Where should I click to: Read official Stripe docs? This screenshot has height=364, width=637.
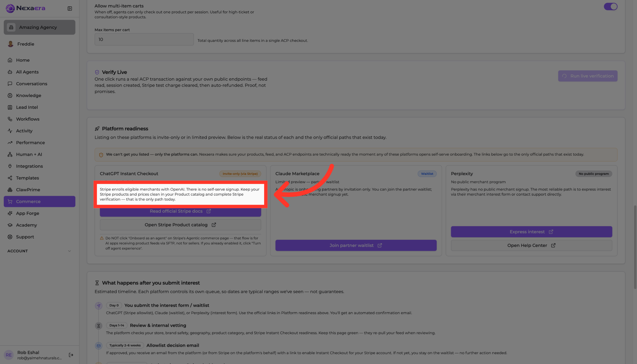[x=180, y=211]
